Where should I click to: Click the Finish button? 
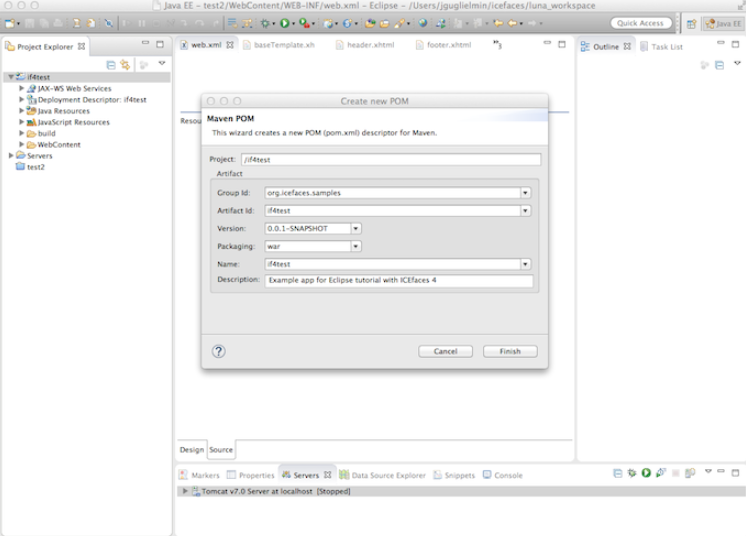tap(510, 351)
